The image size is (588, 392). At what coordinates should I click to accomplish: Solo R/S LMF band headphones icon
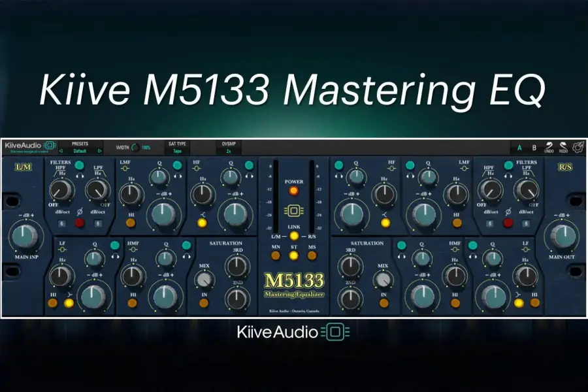tap(410, 175)
